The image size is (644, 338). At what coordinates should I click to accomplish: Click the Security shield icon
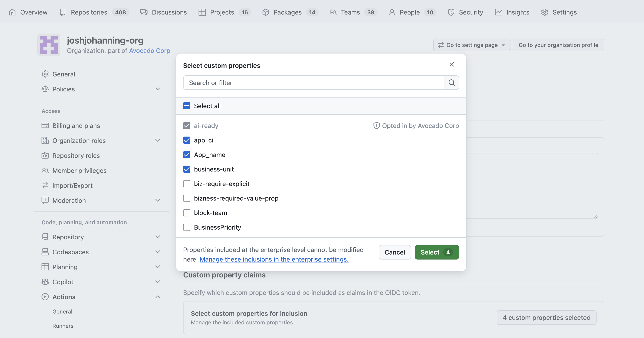point(451,12)
